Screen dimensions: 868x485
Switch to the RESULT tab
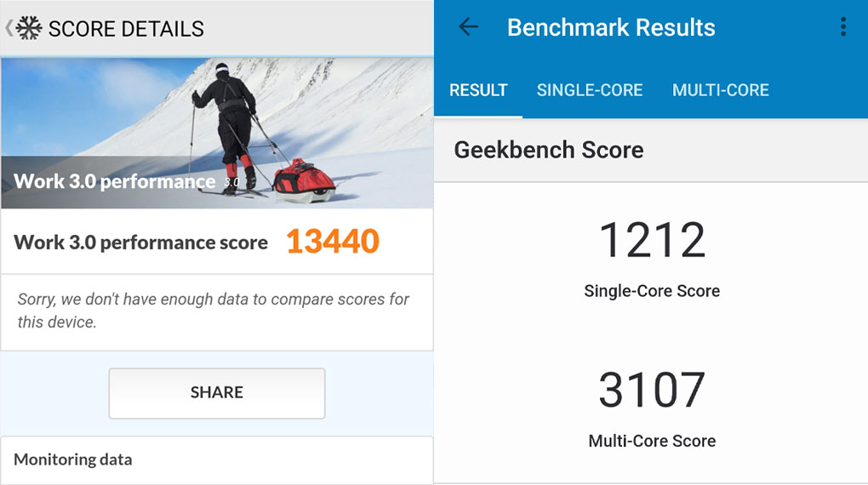coord(478,90)
